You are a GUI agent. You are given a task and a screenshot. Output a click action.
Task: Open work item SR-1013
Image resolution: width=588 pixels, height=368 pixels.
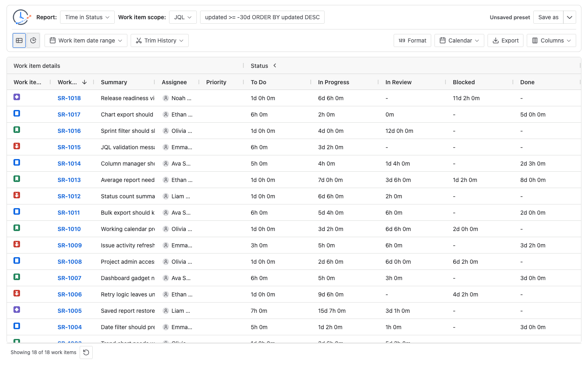click(x=69, y=180)
